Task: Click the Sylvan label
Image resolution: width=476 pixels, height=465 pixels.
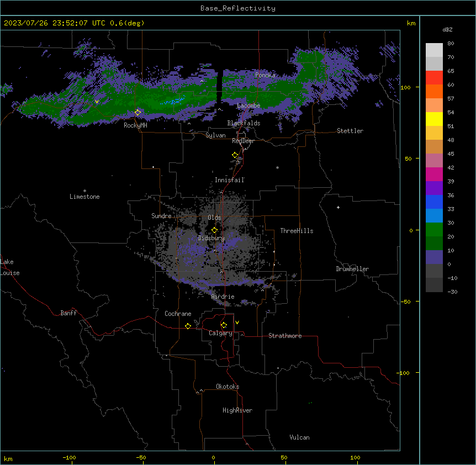Action: pos(215,135)
